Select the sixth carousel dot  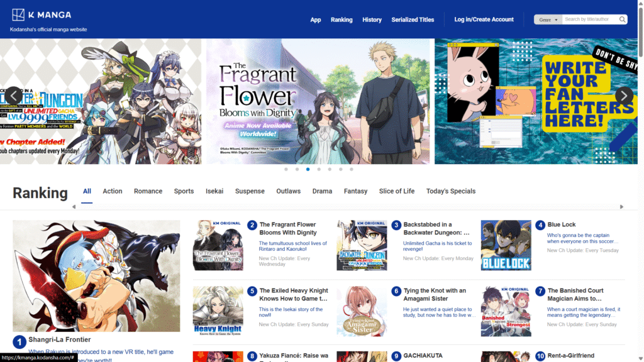coord(340,169)
